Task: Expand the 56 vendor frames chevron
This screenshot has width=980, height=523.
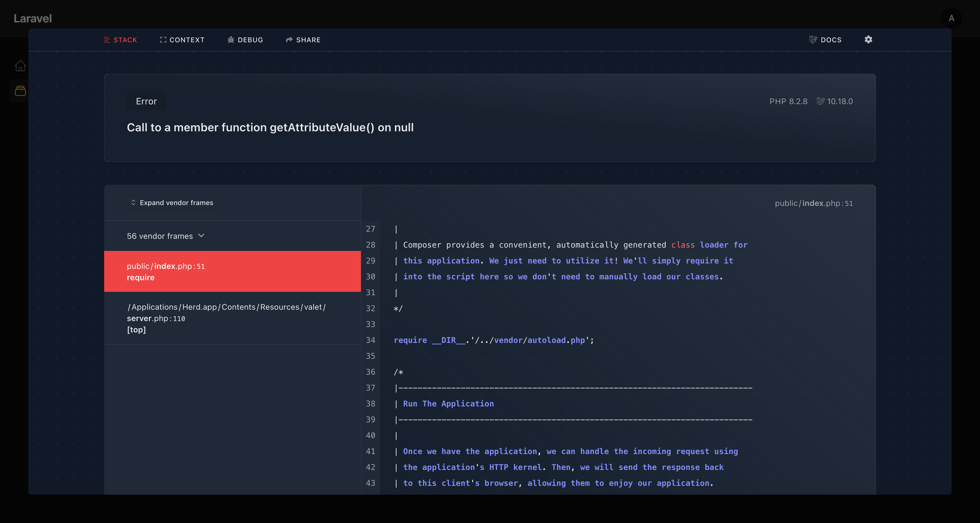Action: [x=202, y=236]
